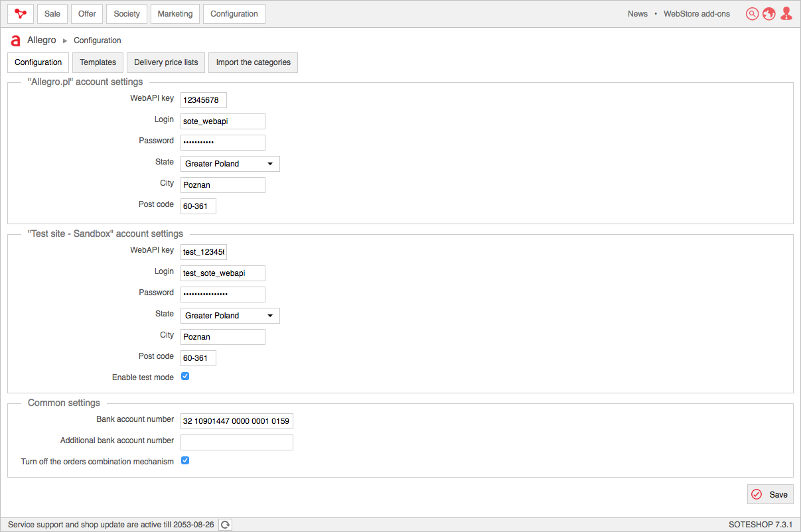Open State dropdown in Sandbox settings
This screenshot has height=532, width=801.
[x=230, y=316]
